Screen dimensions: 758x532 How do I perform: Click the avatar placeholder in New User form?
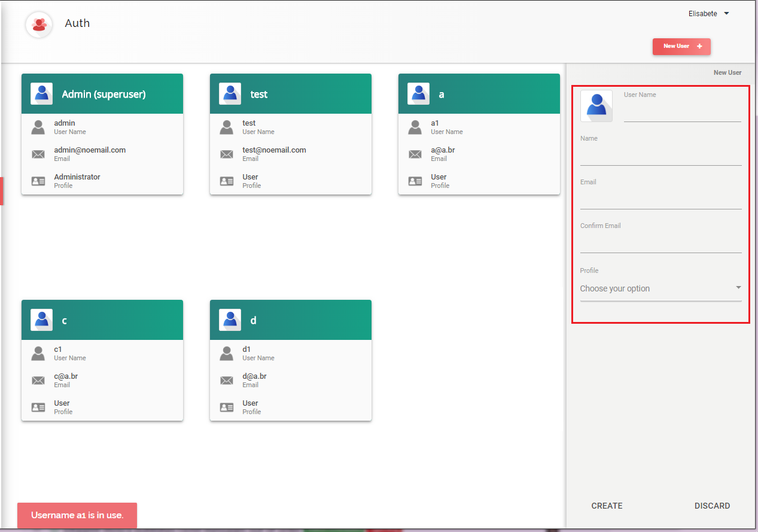pos(596,105)
